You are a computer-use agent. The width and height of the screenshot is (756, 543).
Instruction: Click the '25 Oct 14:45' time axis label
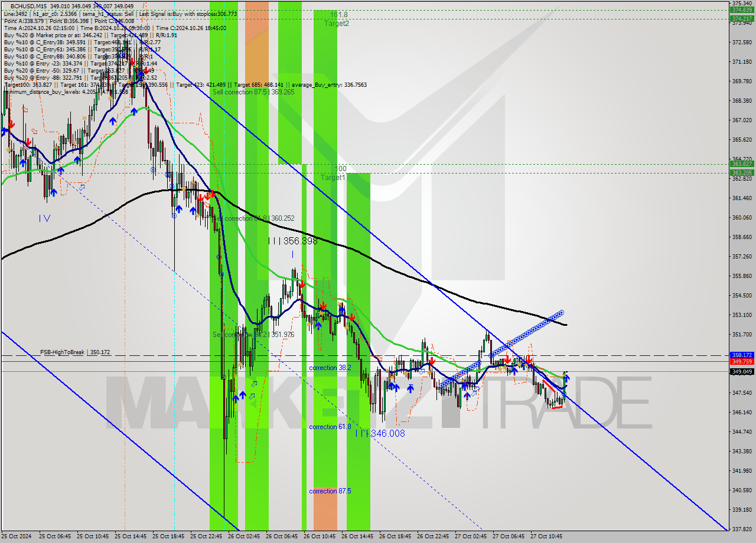[130, 537]
